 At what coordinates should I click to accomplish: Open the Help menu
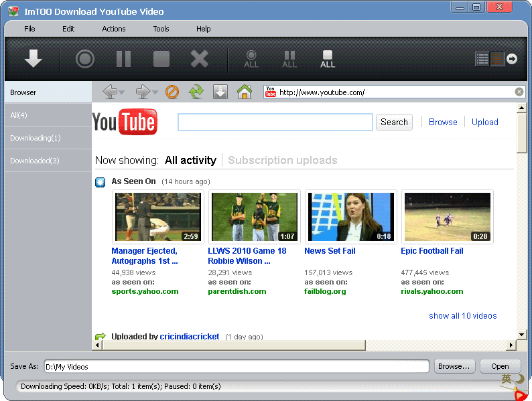click(203, 29)
